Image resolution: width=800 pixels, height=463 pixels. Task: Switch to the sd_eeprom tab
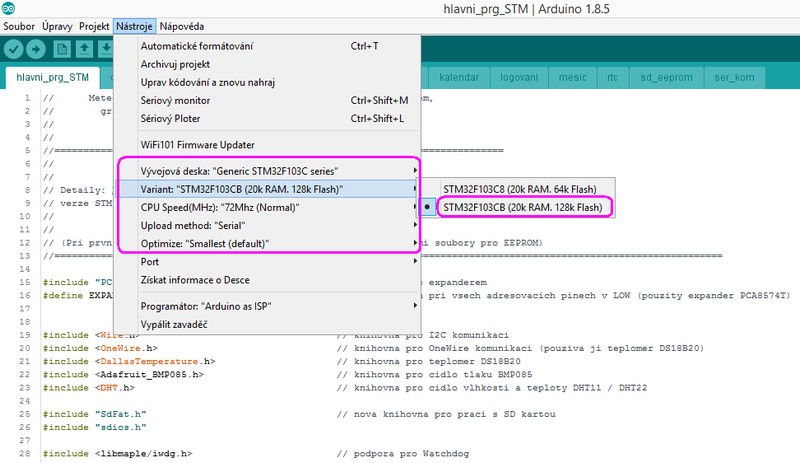[666, 78]
